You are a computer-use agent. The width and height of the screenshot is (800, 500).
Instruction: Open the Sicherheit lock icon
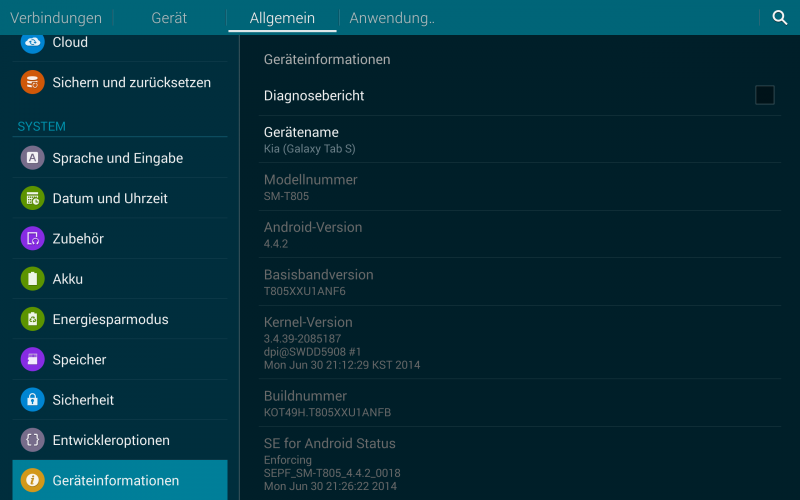pyautogui.click(x=33, y=400)
